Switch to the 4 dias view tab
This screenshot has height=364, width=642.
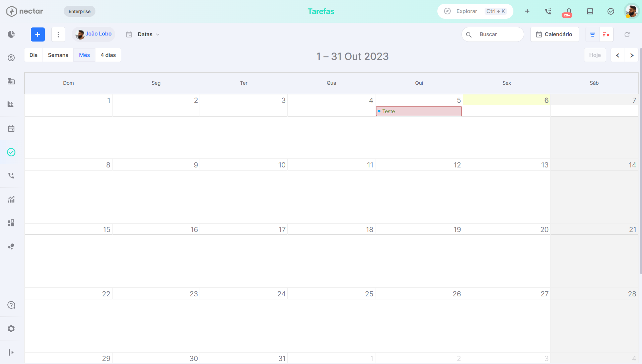108,55
